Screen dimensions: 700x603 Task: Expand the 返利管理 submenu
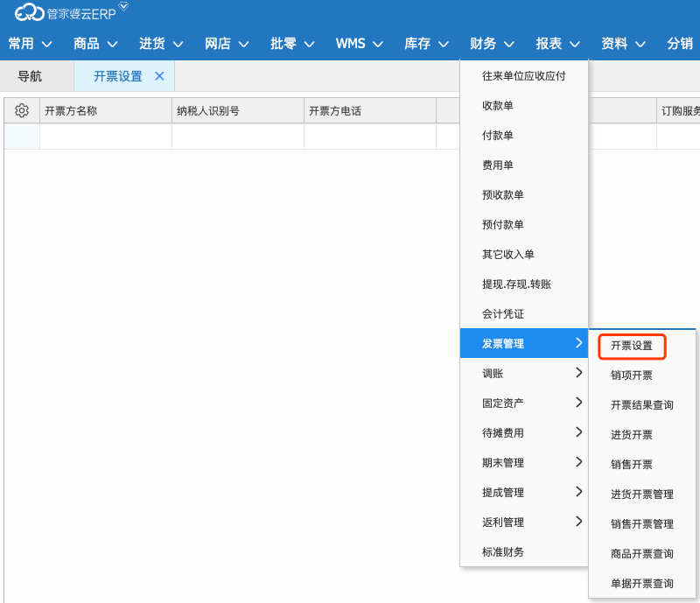pyautogui.click(x=523, y=522)
